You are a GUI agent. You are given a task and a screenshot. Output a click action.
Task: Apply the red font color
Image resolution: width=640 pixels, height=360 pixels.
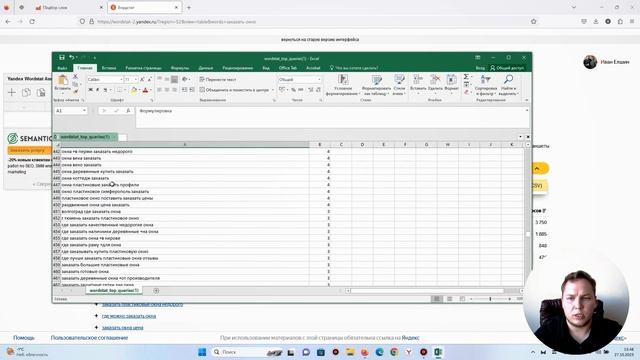(x=145, y=90)
